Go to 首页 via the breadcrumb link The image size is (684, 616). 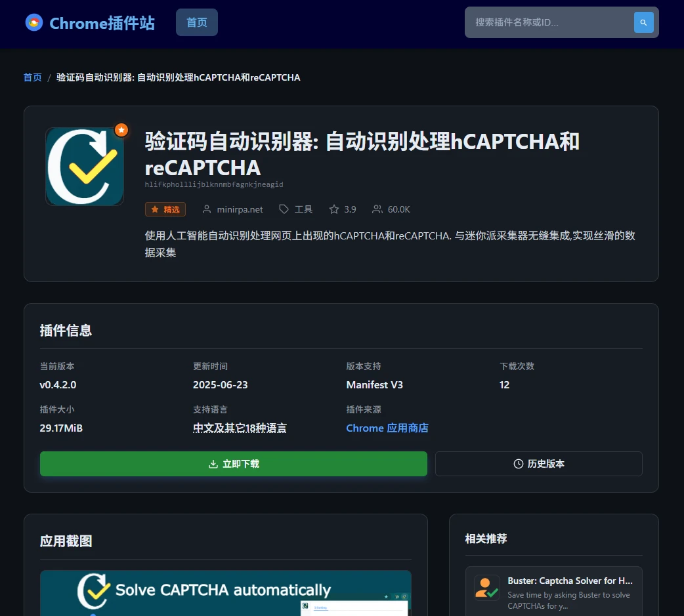(33, 77)
